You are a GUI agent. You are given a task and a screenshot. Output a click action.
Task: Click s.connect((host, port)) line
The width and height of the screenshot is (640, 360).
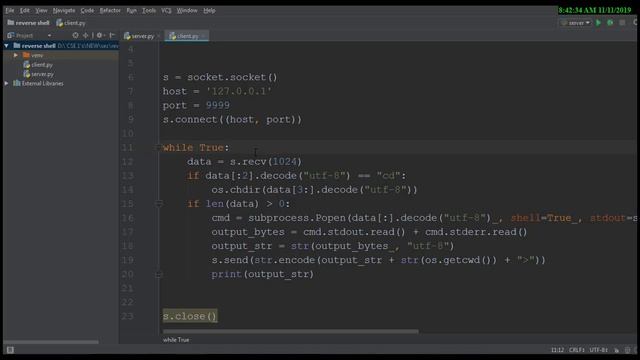[x=232, y=120]
